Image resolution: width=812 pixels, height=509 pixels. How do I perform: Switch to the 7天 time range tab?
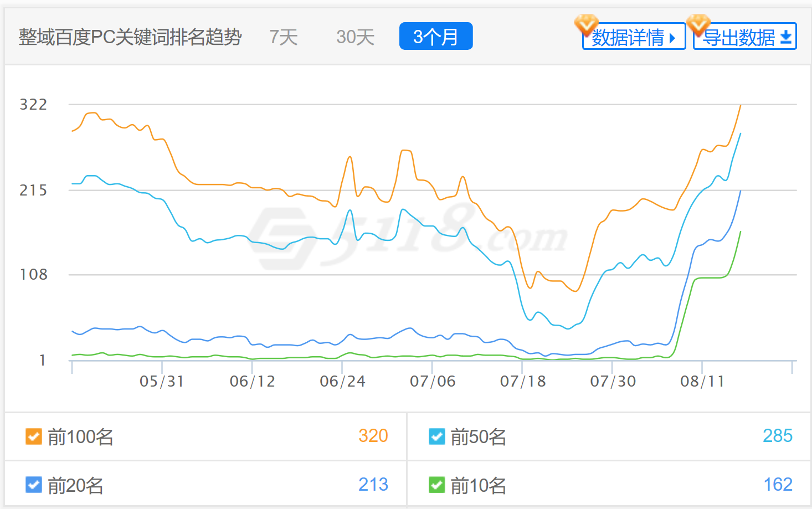coord(284,36)
